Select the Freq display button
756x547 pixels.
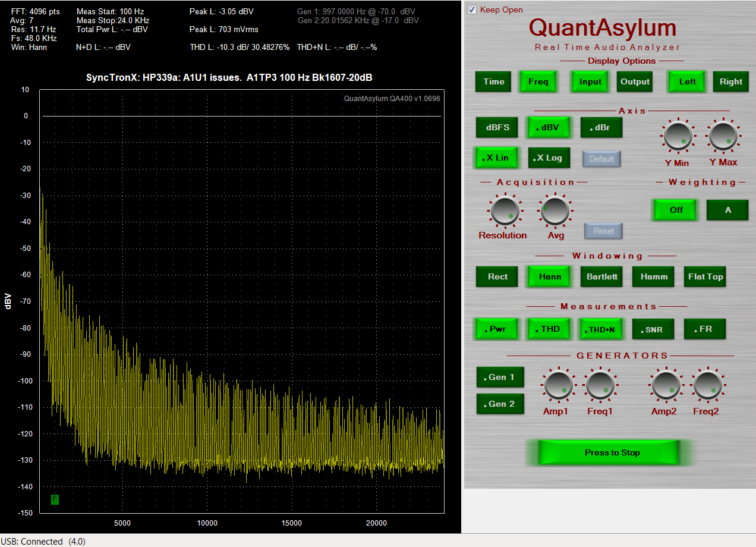(538, 82)
